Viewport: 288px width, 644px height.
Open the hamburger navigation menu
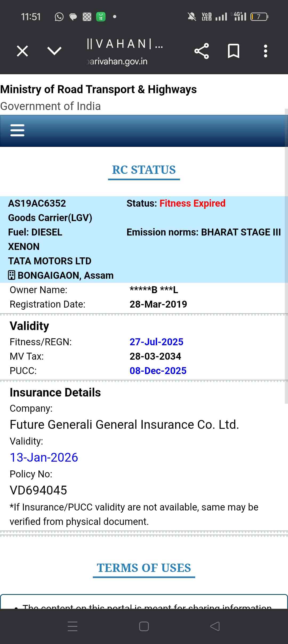coord(17,130)
